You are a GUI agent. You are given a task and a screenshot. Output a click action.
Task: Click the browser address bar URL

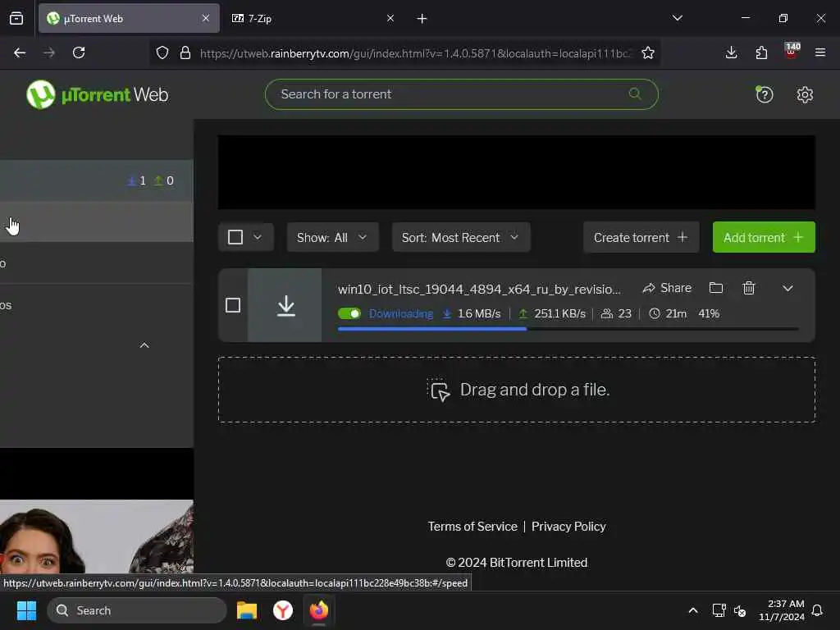tap(416, 53)
